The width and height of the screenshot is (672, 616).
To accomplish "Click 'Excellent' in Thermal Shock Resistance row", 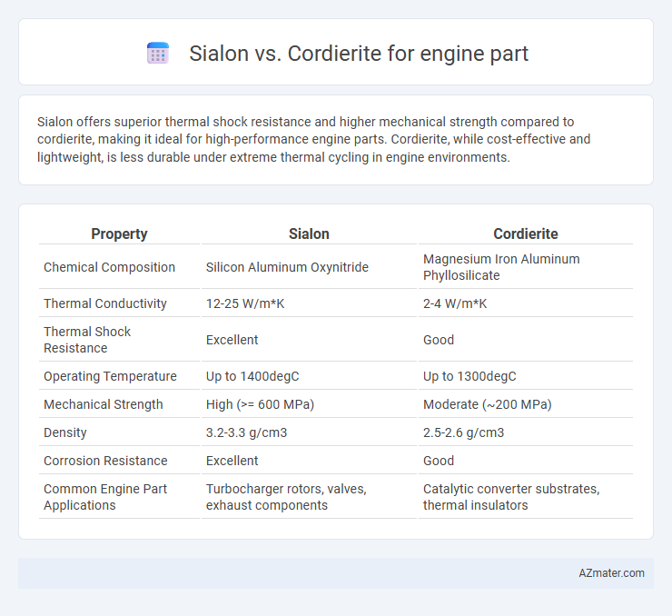I will coord(232,340).
